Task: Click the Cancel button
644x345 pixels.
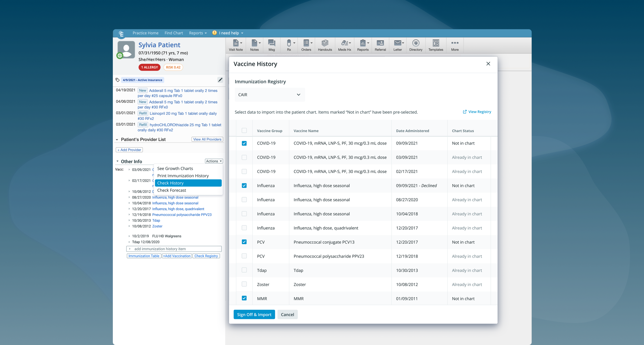Action: click(x=287, y=314)
